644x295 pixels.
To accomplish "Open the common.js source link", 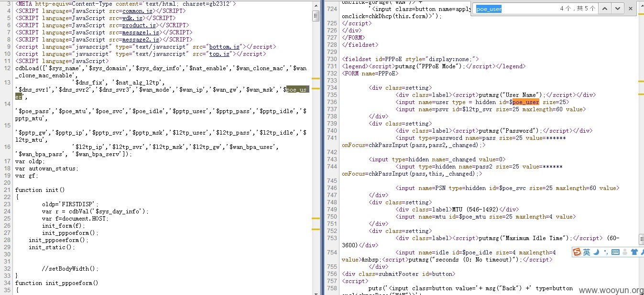I will tap(137, 11).
